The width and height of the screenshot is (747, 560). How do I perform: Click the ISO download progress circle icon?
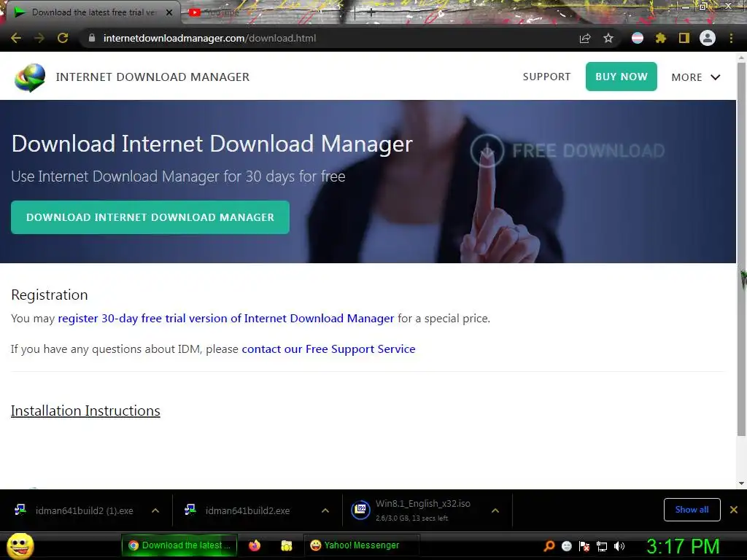click(x=360, y=510)
